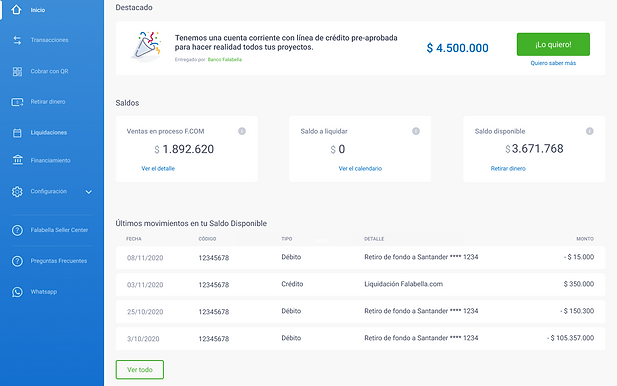The height and width of the screenshot is (386, 617).
Task: Click the Cobrar con QR code icon
Action: (x=17, y=71)
